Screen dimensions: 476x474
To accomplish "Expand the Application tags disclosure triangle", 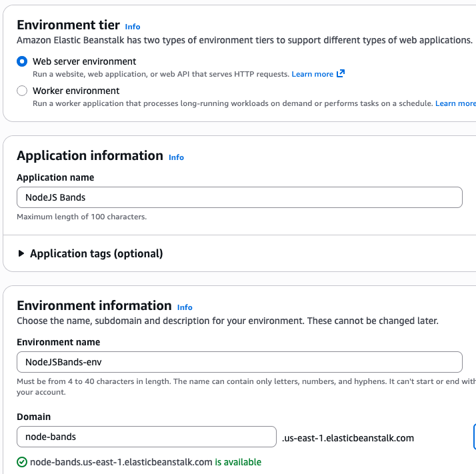I will tap(21, 253).
